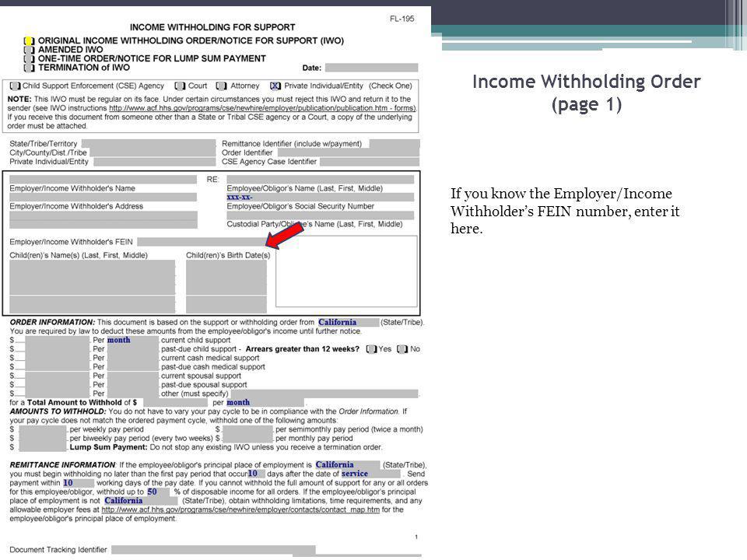
Task: Click the Employee/Obligor's Name field
Action: click(x=320, y=180)
